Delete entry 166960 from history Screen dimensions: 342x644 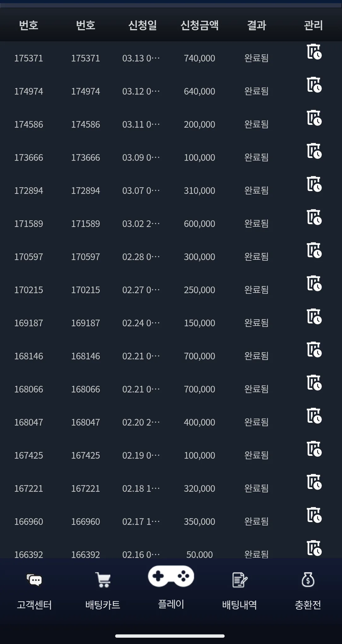tap(314, 515)
